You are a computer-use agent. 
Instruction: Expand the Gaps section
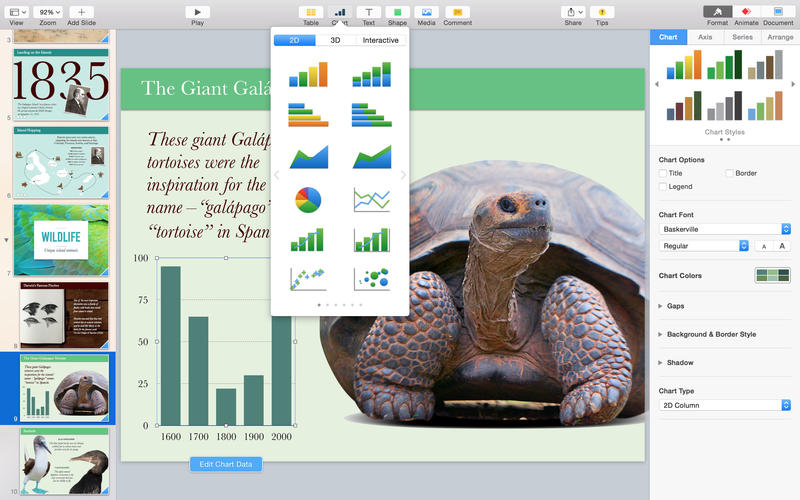(x=660, y=306)
